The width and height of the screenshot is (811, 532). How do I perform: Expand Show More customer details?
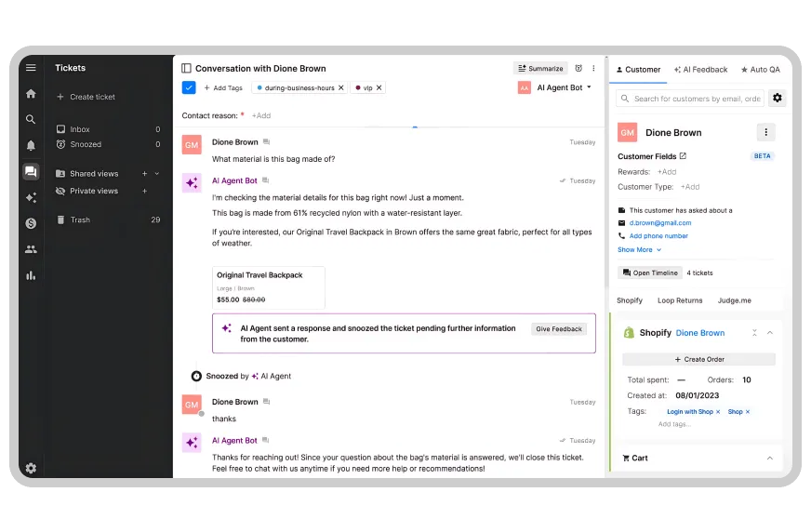[x=639, y=249]
